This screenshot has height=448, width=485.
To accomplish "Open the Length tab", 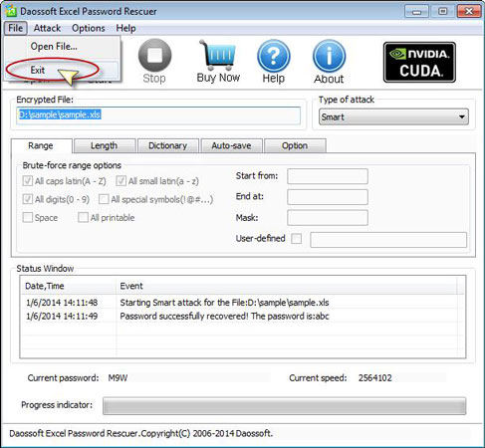I will click(104, 145).
